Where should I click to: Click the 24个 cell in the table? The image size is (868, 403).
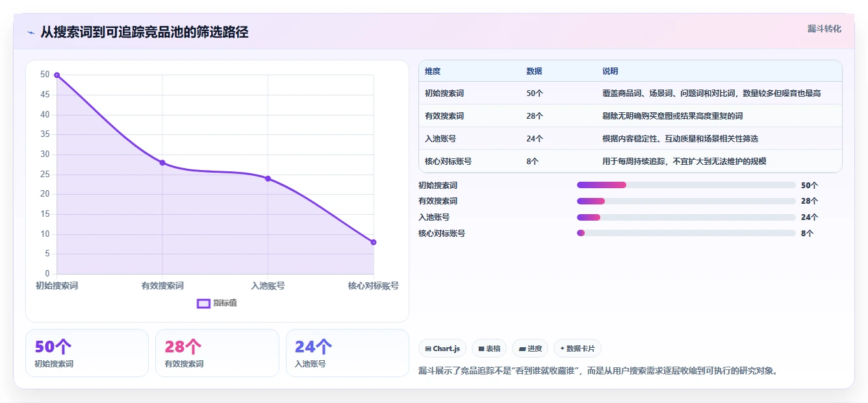tap(535, 139)
